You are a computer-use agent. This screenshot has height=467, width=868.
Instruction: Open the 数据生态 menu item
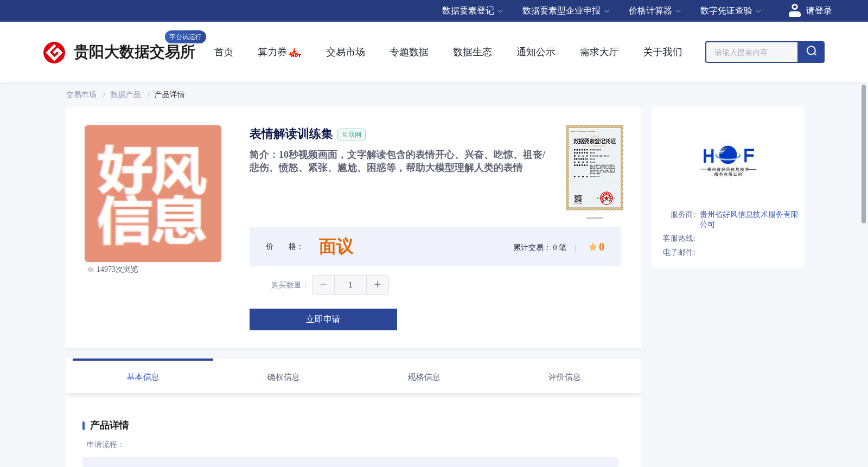tap(473, 52)
